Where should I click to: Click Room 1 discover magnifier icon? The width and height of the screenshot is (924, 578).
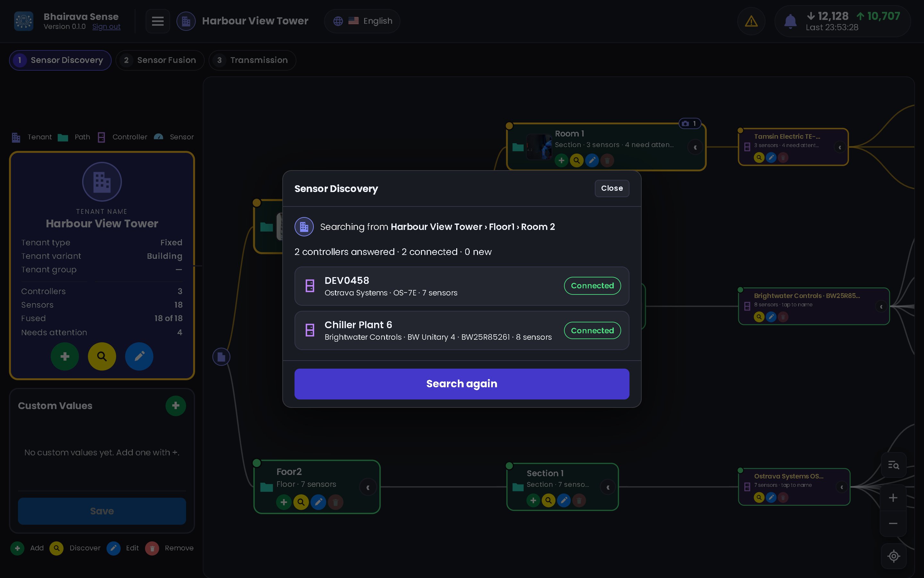pos(577,161)
